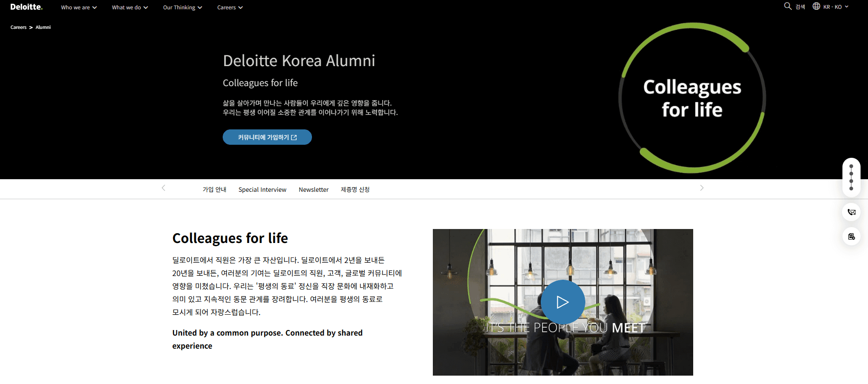Expand the Who we are menu

tap(79, 7)
